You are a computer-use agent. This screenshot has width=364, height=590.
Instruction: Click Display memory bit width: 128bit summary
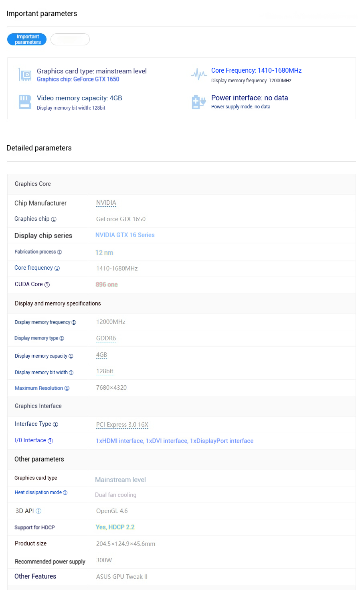[71, 108]
